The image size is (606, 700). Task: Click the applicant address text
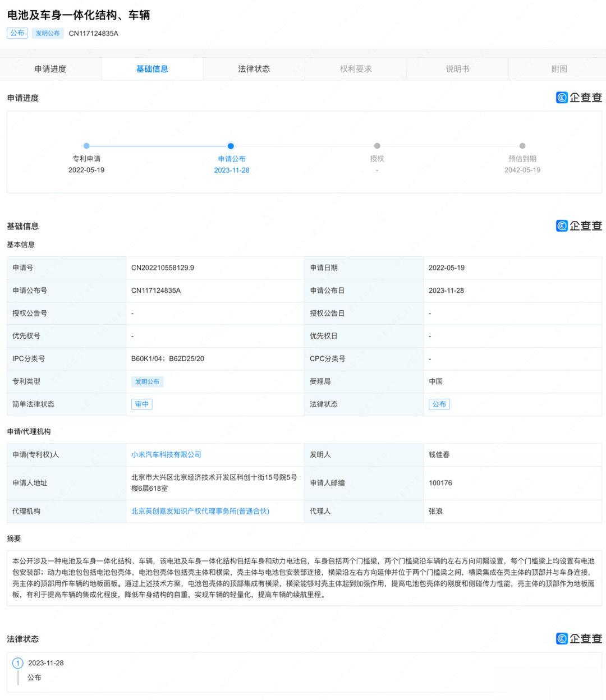click(x=214, y=483)
